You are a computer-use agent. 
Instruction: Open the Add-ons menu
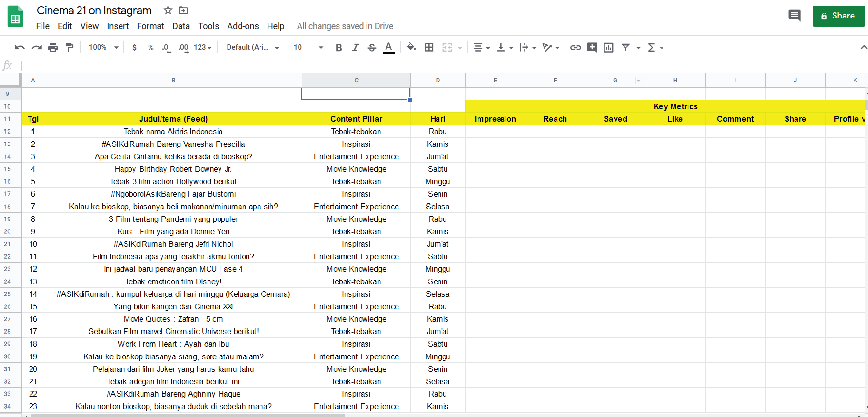pyautogui.click(x=243, y=26)
